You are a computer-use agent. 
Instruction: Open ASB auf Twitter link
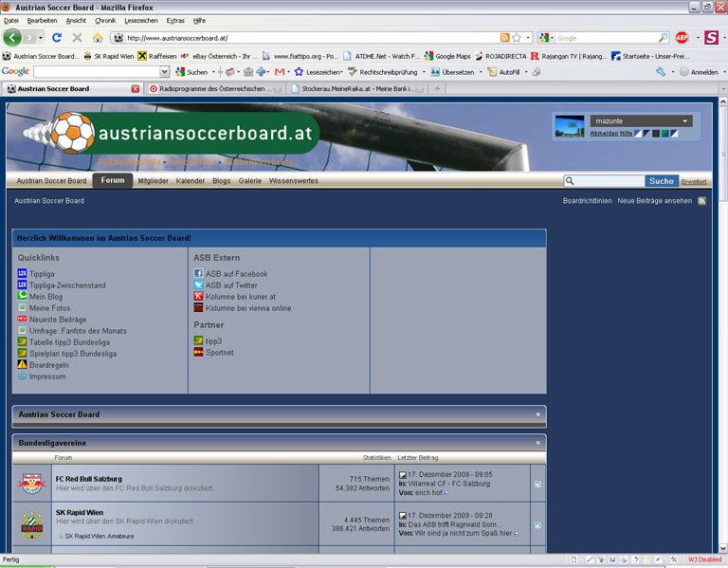point(231,285)
